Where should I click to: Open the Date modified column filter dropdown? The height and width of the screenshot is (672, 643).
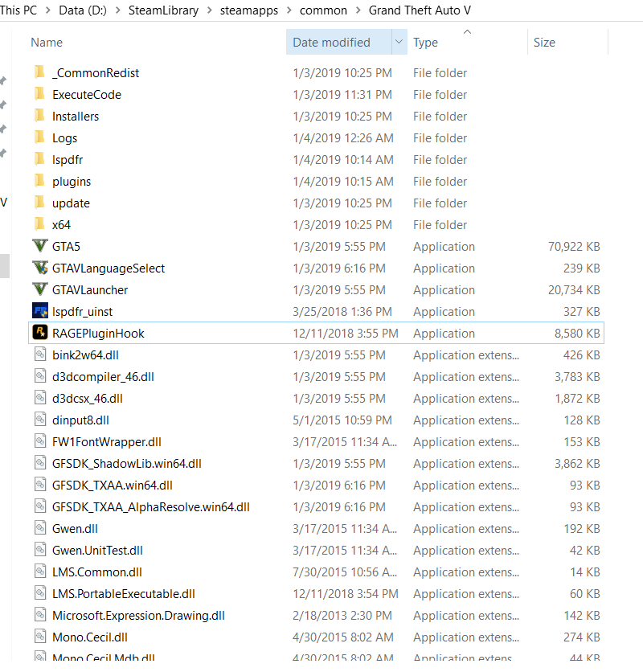[x=399, y=42]
